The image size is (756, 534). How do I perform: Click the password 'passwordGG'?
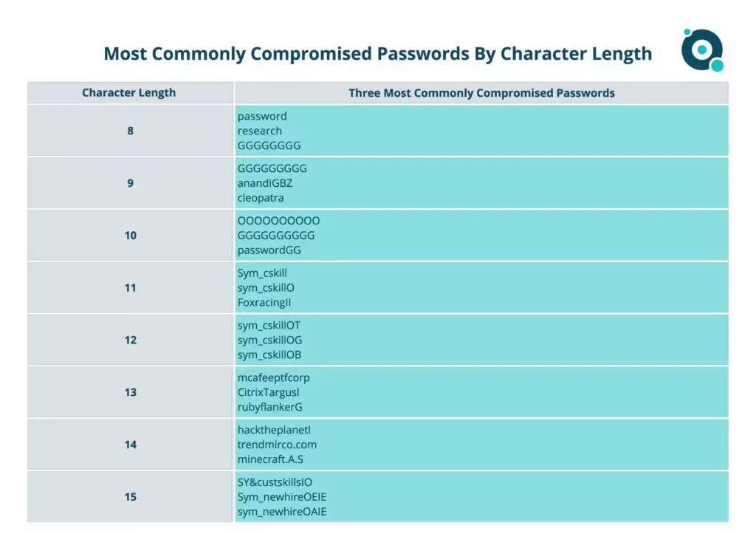pos(269,250)
